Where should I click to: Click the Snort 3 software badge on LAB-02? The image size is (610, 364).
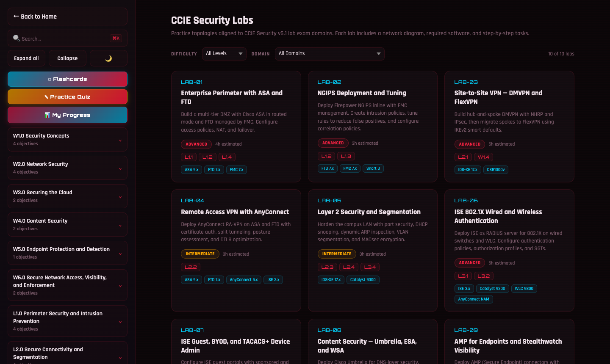pos(373,168)
